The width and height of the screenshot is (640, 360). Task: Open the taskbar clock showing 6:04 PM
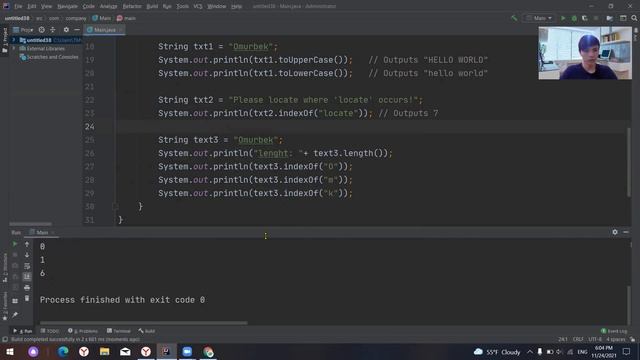604,352
